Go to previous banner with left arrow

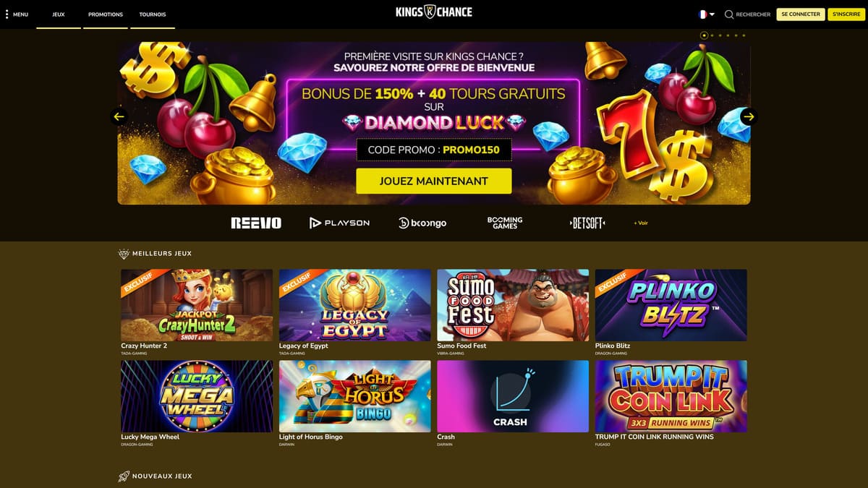[119, 116]
